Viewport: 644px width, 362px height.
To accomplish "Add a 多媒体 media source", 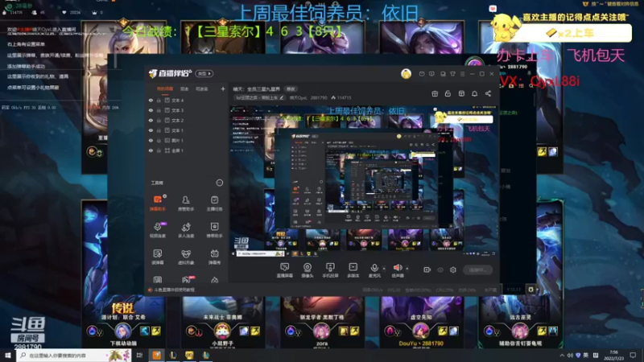I will [x=353, y=270].
